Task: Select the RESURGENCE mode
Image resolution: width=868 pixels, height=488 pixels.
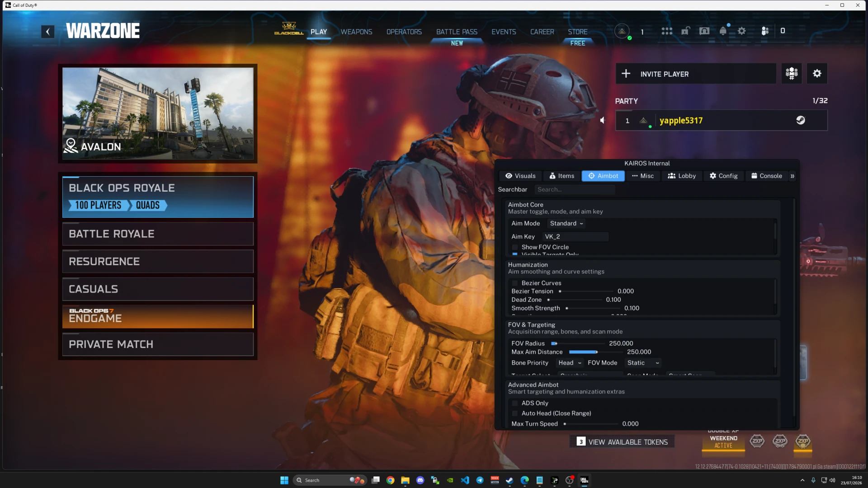Action: click(158, 262)
